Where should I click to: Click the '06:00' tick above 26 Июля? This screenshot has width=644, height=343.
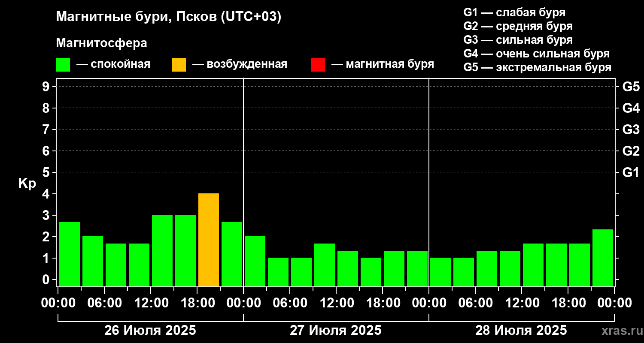[104, 303]
